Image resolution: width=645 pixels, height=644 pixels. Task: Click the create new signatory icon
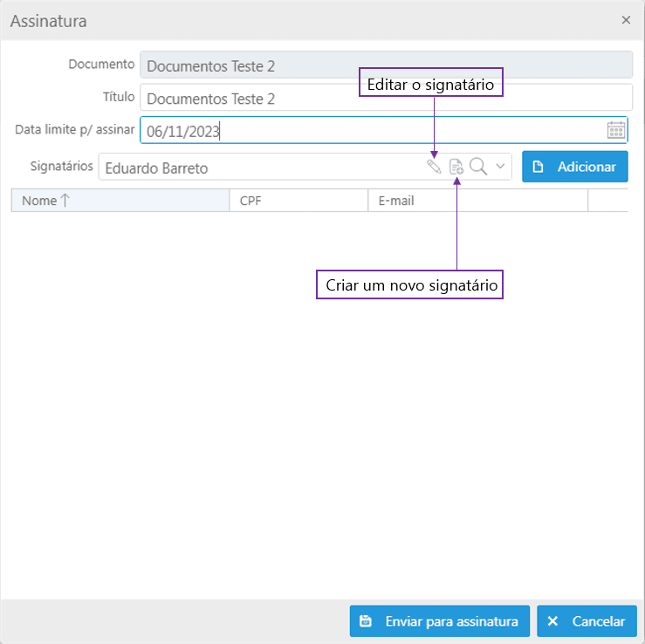coord(456,167)
